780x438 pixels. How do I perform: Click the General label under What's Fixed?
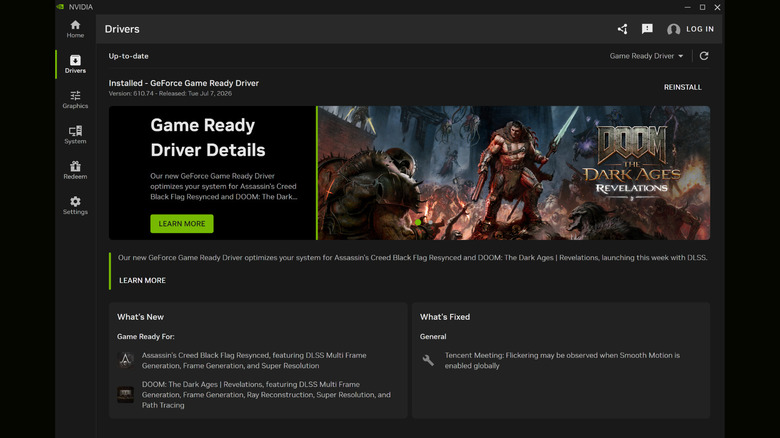tap(433, 336)
